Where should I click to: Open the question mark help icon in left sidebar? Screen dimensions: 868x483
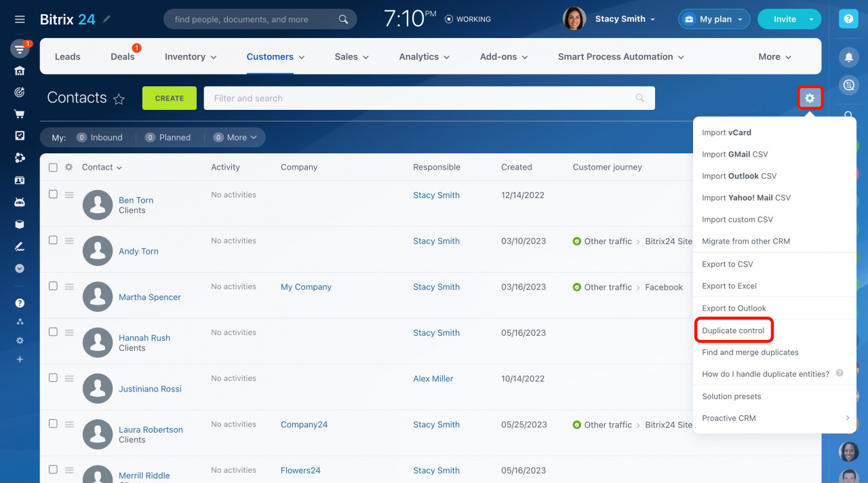pyautogui.click(x=20, y=303)
